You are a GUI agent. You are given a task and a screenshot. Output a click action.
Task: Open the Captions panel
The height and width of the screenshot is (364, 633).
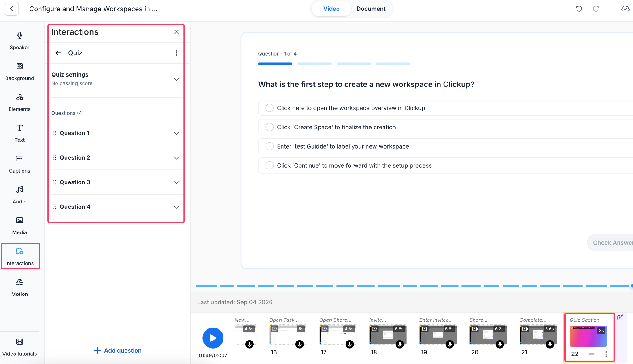click(19, 164)
